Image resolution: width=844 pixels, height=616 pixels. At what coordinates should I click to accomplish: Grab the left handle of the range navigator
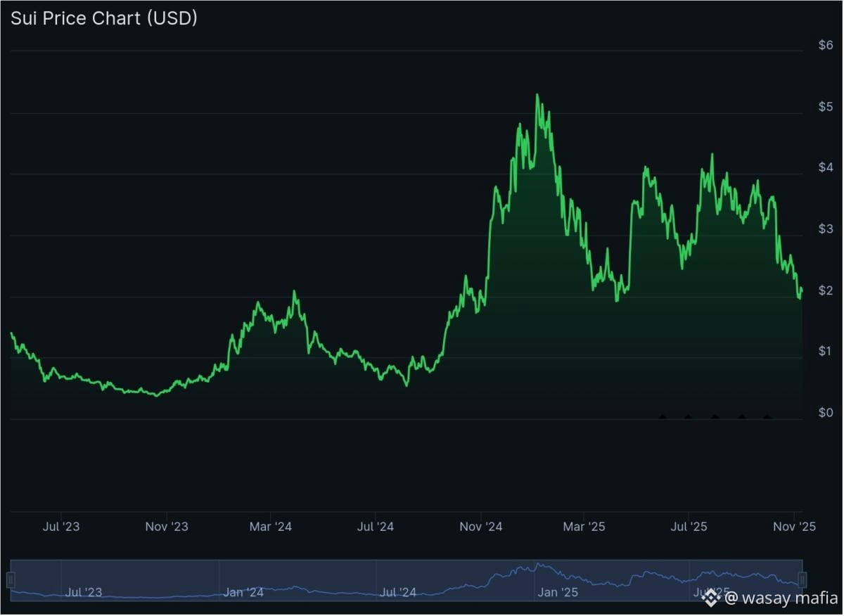coord(11,580)
